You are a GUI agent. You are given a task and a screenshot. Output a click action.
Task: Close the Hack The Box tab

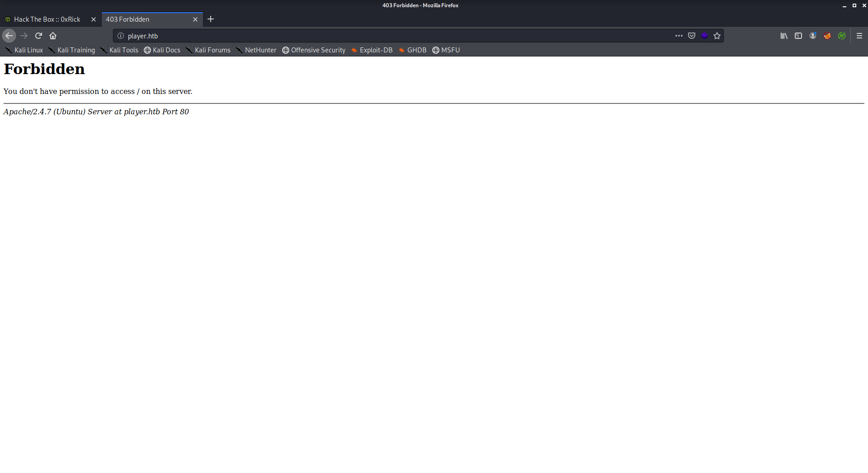coord(94,19)
